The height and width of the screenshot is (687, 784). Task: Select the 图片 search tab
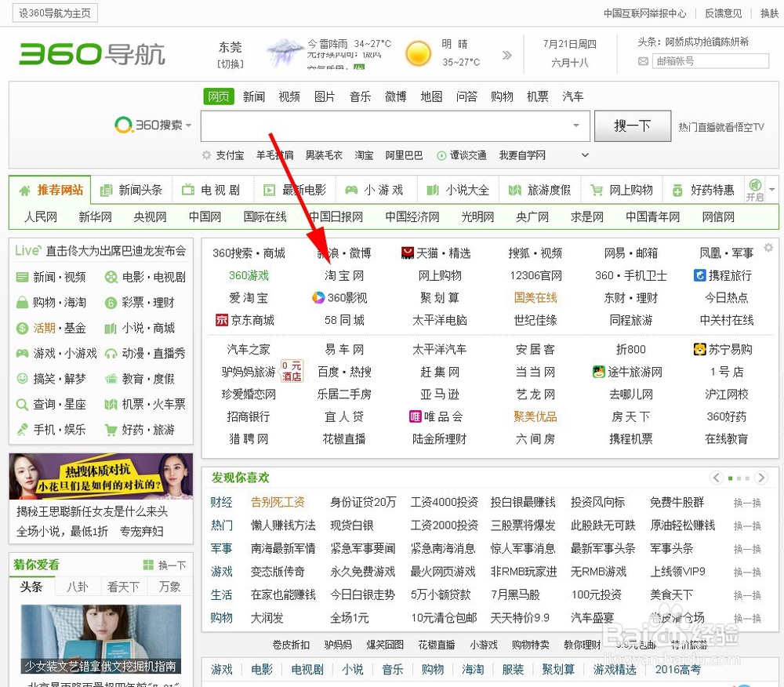pyautogui.click(x=325, y=96)
